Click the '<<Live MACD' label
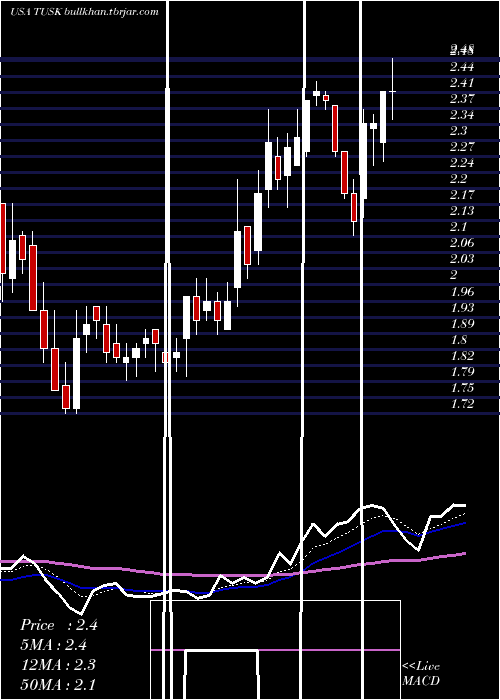The width and height of the screenshot is (500, 700). 421,673
